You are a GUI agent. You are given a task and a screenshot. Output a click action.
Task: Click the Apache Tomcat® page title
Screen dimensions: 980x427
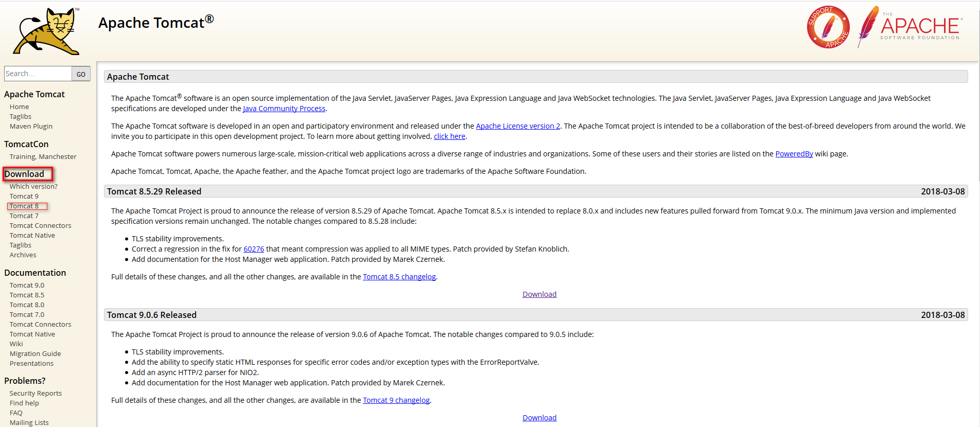tap(156, 22)
